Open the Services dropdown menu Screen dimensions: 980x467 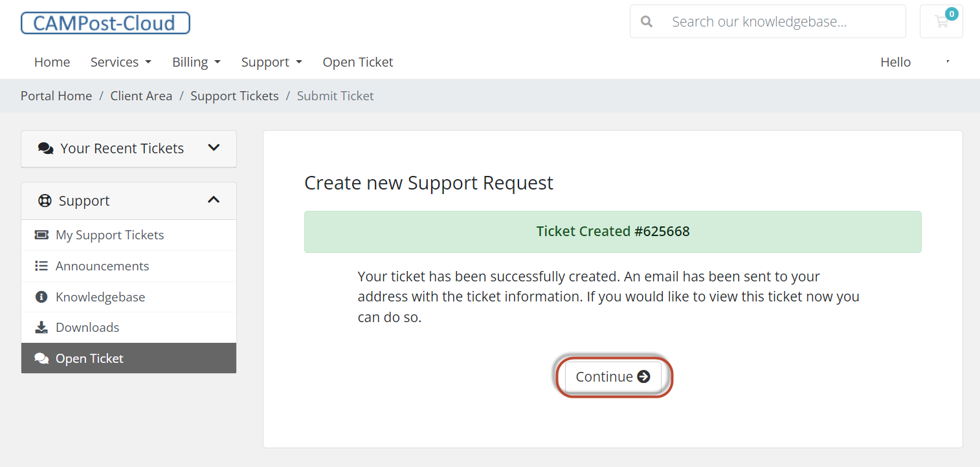[x=121, y=62]
